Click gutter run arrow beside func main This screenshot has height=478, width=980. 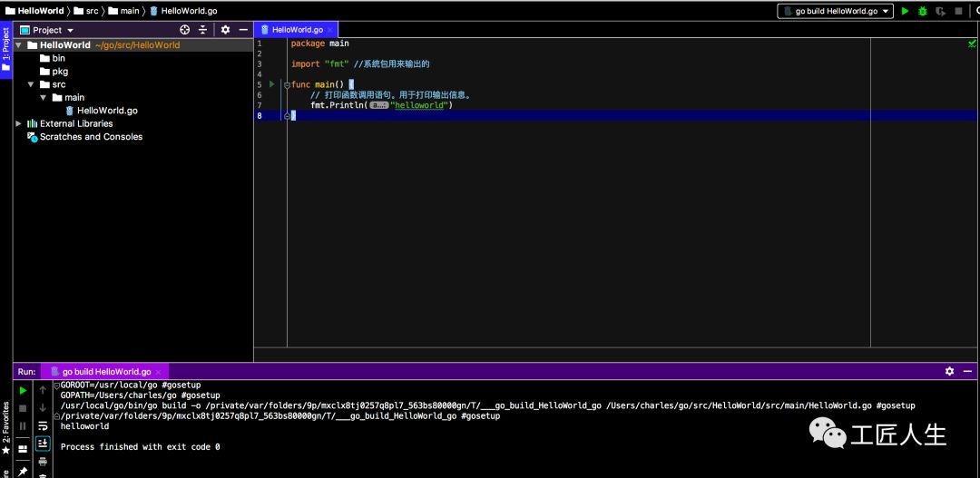271,84
